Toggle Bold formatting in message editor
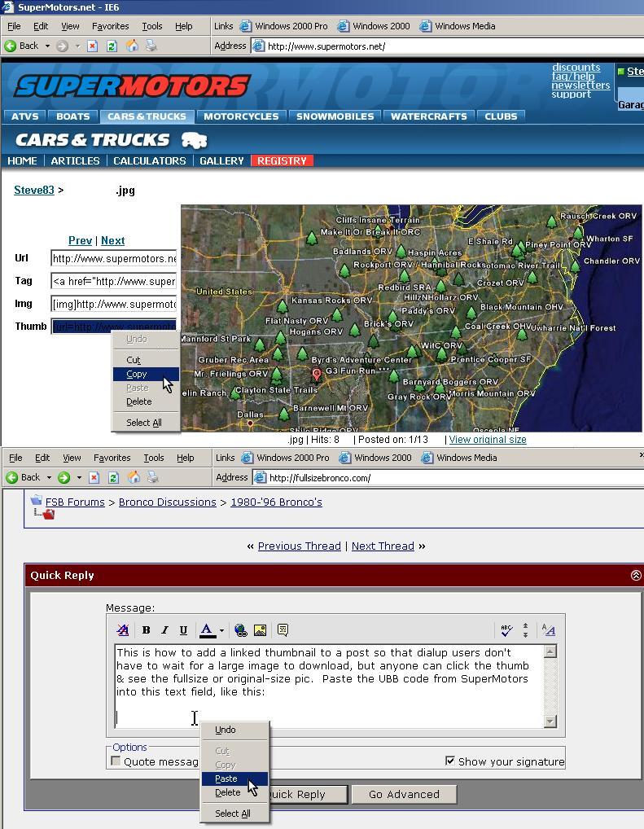 click(x=147, y=629)
